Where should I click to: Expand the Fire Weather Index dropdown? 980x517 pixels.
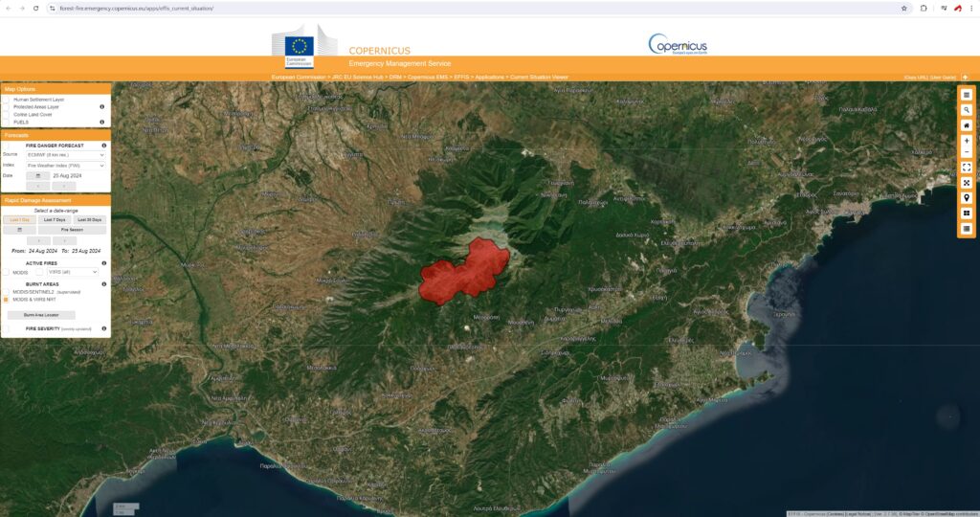pos(65,166)
